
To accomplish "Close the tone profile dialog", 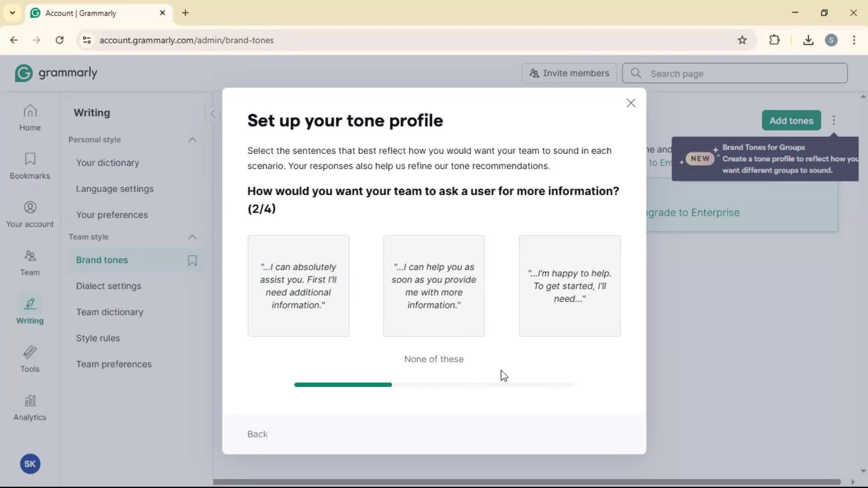I will coord(631,103).
